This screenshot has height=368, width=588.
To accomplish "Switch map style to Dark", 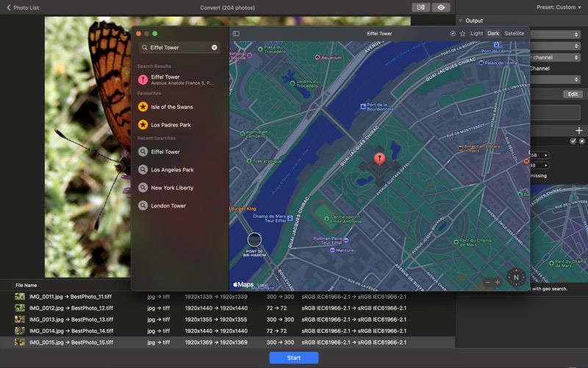I will (x=493, y=33).
